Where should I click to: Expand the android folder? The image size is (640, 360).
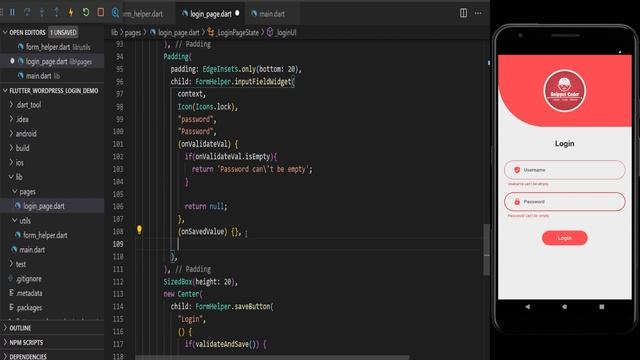coord(23,133)
